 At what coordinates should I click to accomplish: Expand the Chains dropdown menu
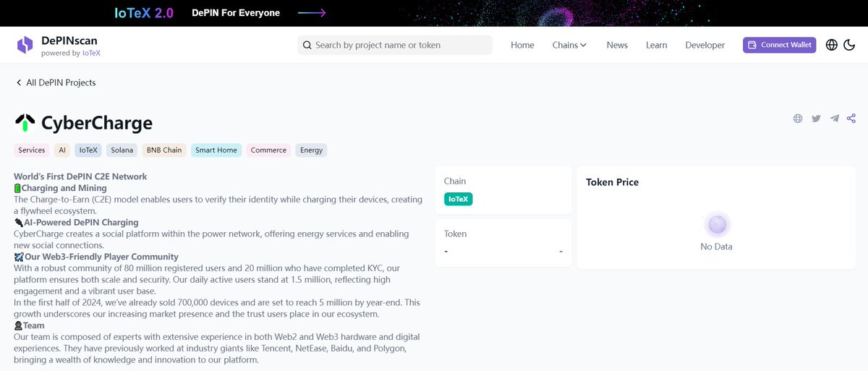569,45
